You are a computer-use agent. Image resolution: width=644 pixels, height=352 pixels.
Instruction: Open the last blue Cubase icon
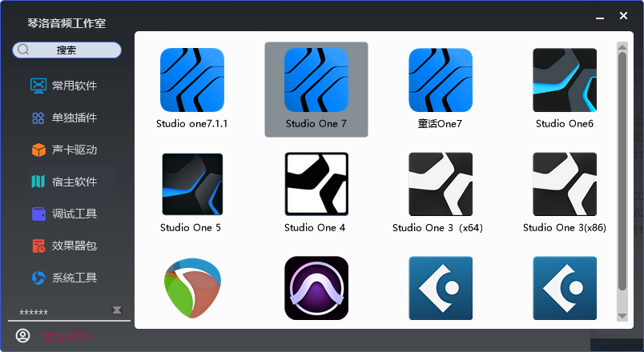pos(565,288)
